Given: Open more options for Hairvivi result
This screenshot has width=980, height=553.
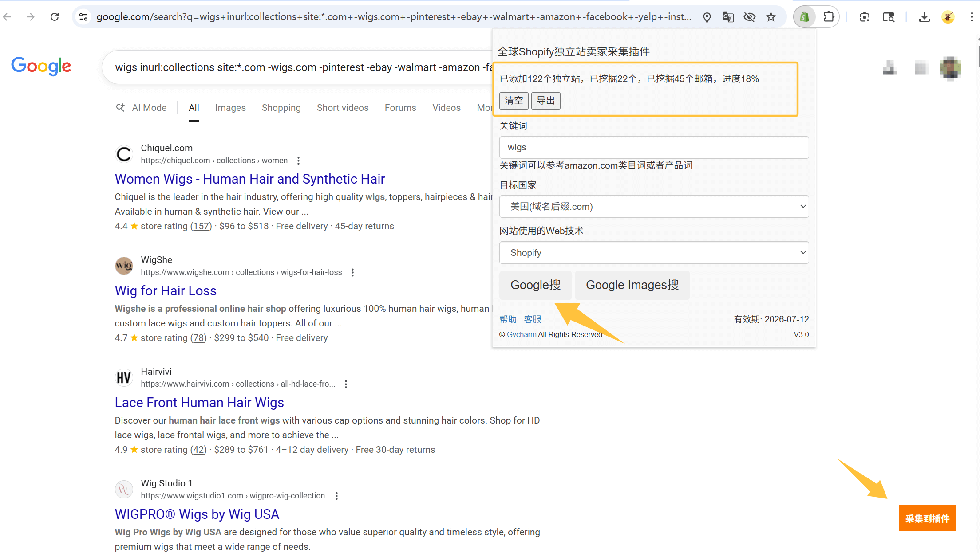Looking at the screenshot, I should (x=346, y=384).
